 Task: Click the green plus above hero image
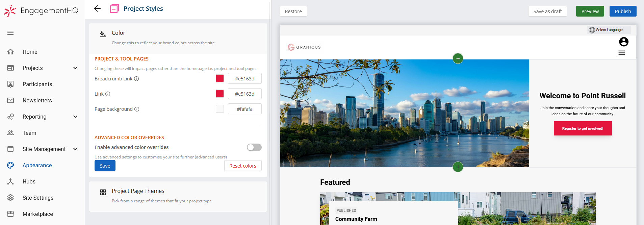pyautogui.click(x=458, y=58)
